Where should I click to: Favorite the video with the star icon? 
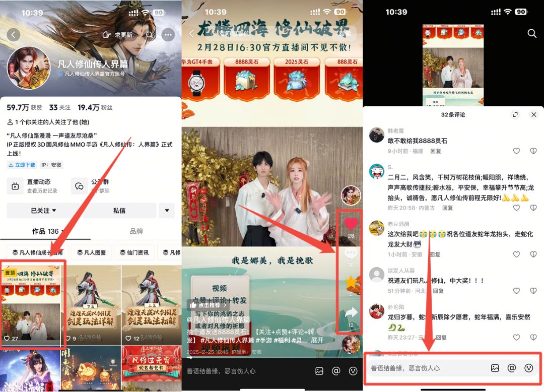tap(351, 282)
